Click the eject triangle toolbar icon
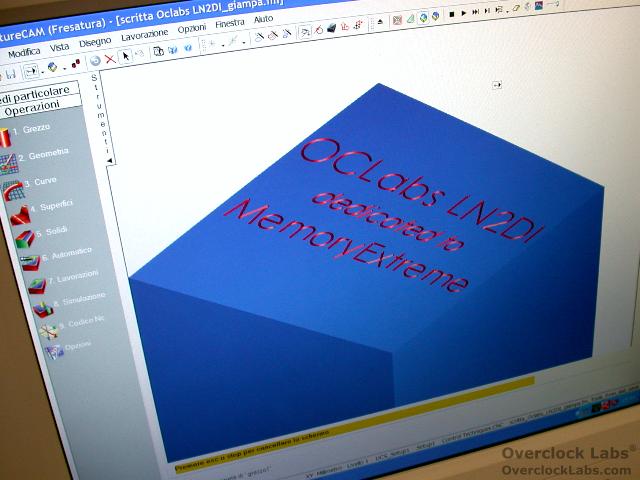Image resolution: width=640 pixels, height=480 pixels. [380, 22]
